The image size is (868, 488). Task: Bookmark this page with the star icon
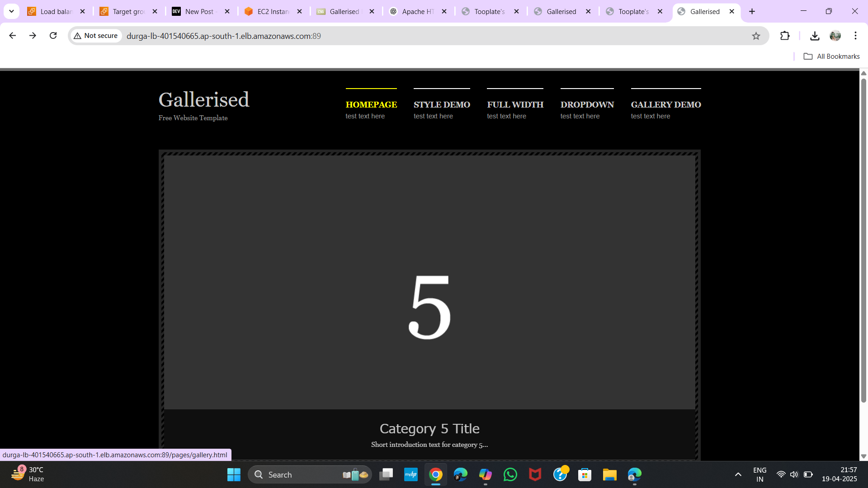(756, 36)
